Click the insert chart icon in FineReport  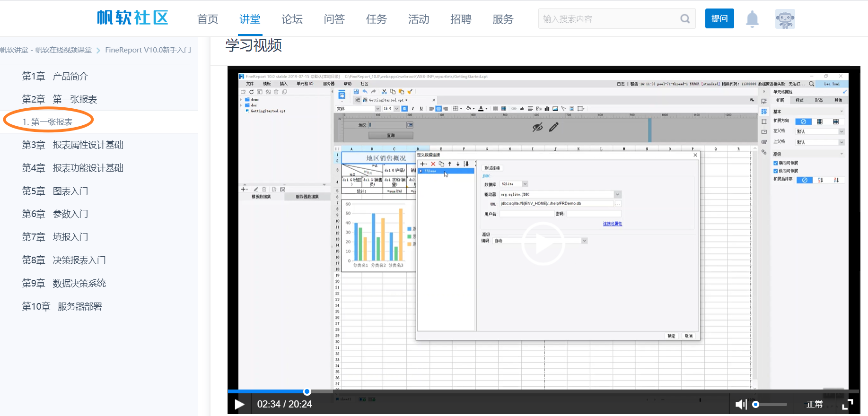(547, 109)
